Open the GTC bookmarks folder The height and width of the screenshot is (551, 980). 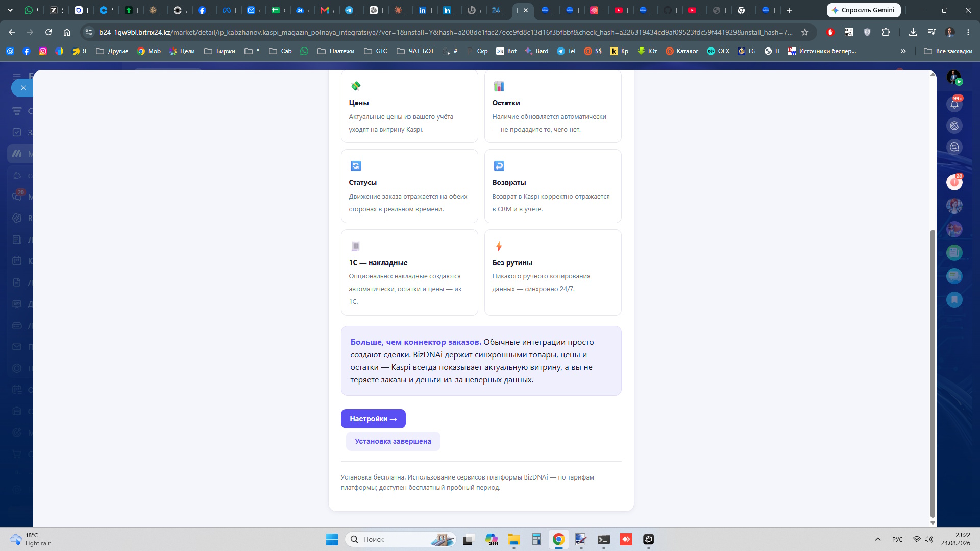(375, 51)
